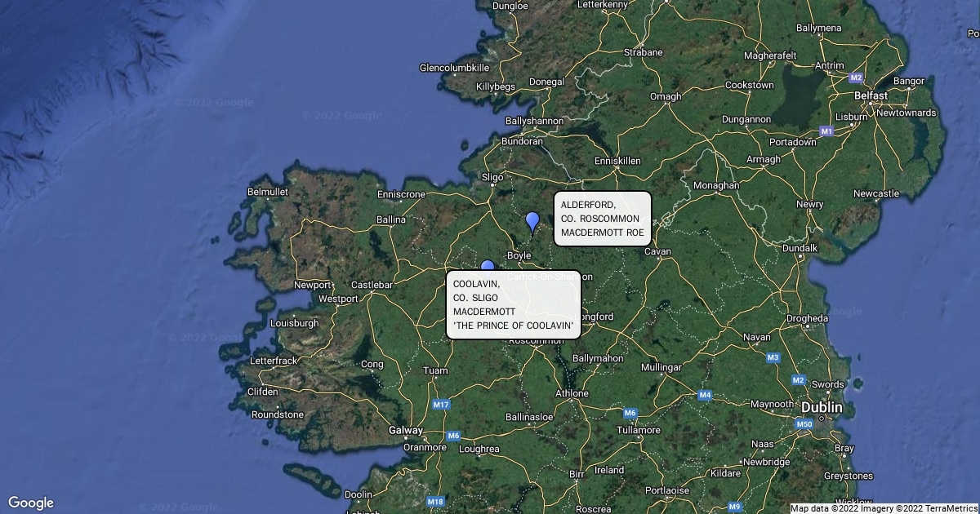Screen dimensions: 980x514
Task: Click the Alderford blue map pin
Action: click(532, 222)
